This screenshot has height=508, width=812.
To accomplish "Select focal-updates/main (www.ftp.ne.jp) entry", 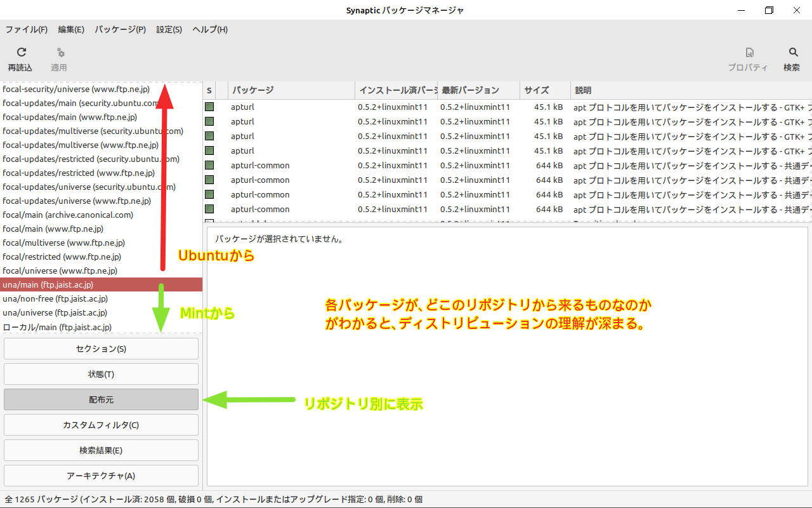I will [101, 117].
